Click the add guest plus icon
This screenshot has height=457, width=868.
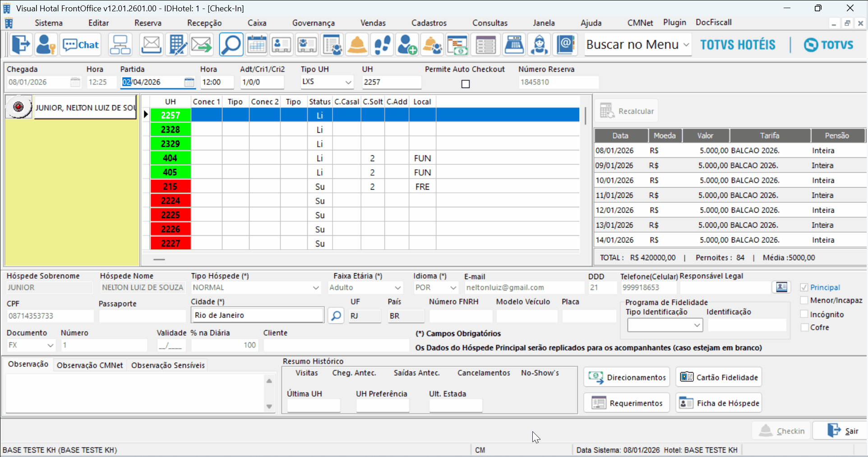pyautogui.click(x=407, y=45)
